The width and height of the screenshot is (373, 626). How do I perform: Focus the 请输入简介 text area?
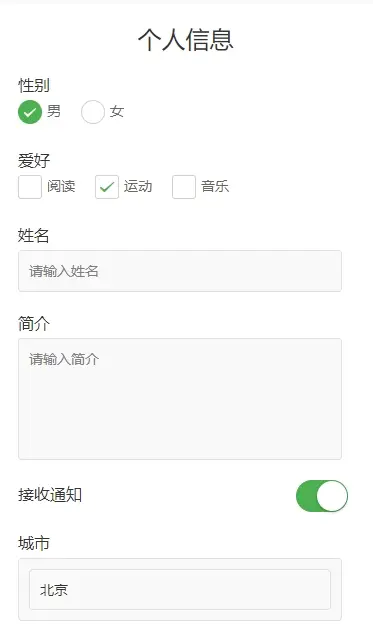pos(180,399)
